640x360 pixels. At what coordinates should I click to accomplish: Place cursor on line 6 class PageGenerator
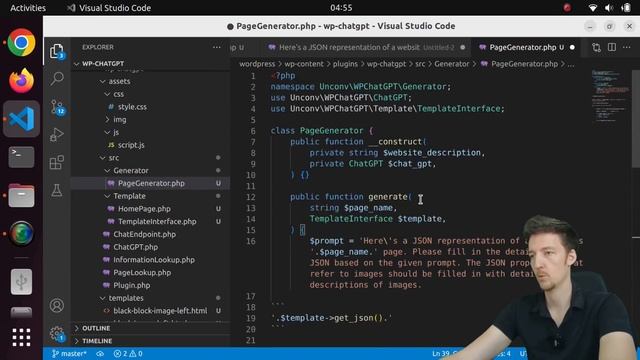pyautogui.click(x=322, y=131)
